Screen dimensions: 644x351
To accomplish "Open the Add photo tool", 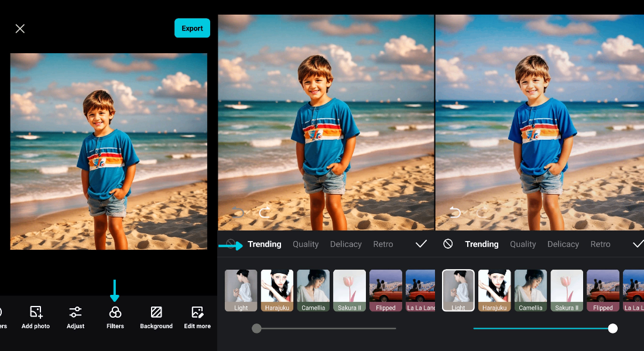I will (36, 317).
